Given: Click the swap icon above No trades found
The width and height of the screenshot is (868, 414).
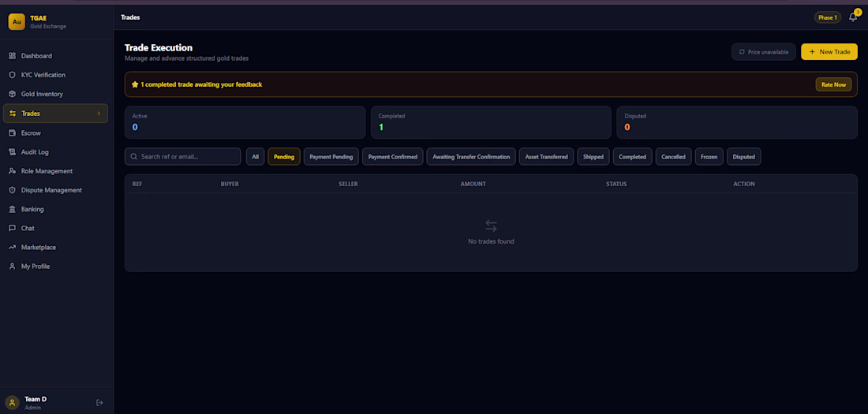Looking at the screenshot, I should point(491,226).
